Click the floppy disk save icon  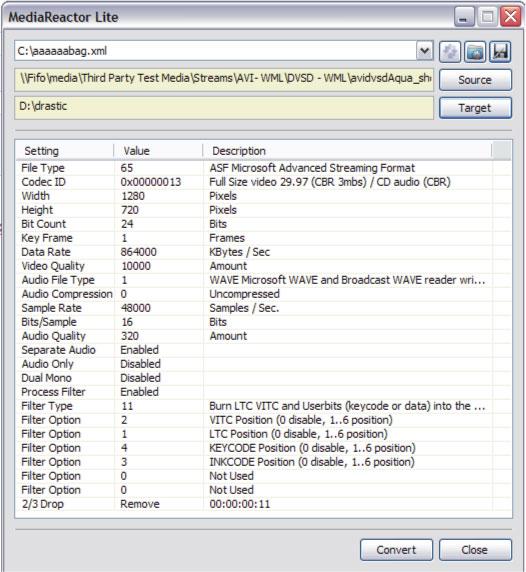coord(500,51)
